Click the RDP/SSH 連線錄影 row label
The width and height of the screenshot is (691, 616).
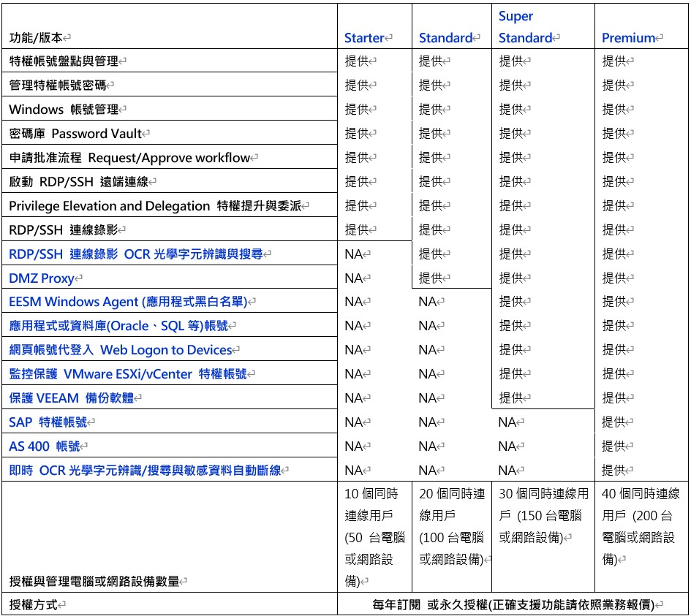point(64,230)
